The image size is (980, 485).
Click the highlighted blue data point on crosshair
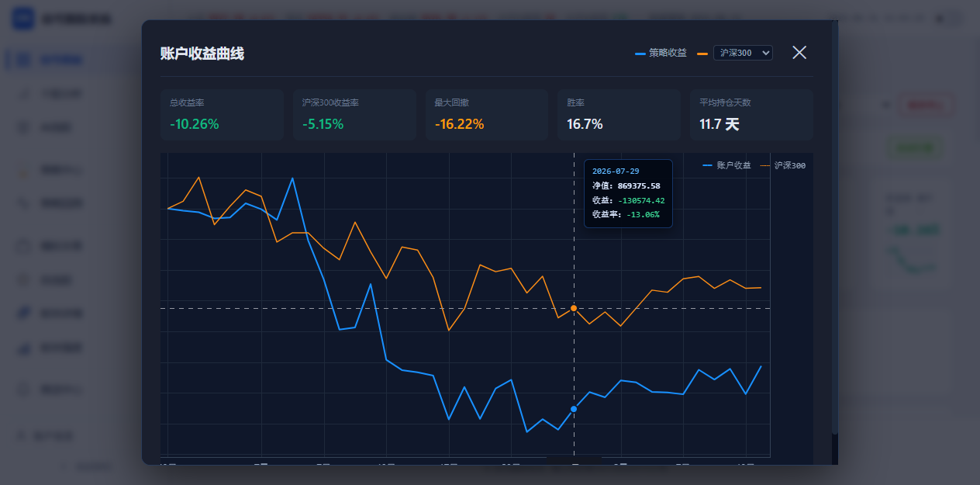574,409
